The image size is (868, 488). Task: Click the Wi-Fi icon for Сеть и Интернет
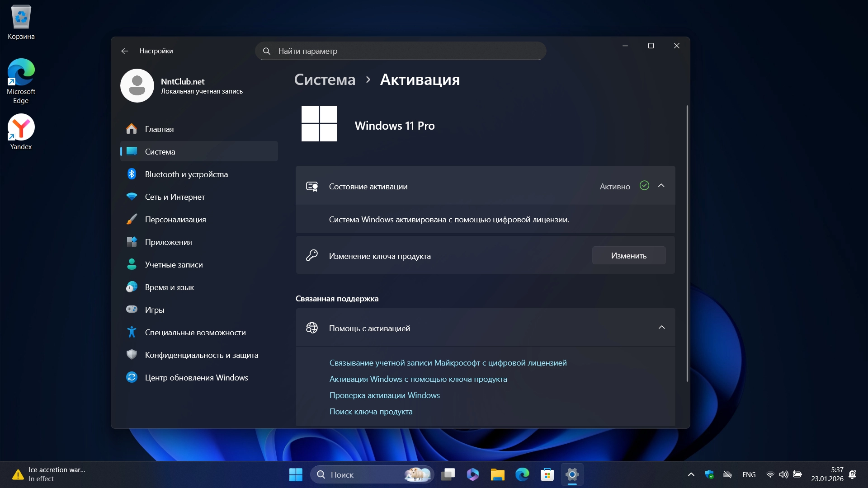pos(132,197)
